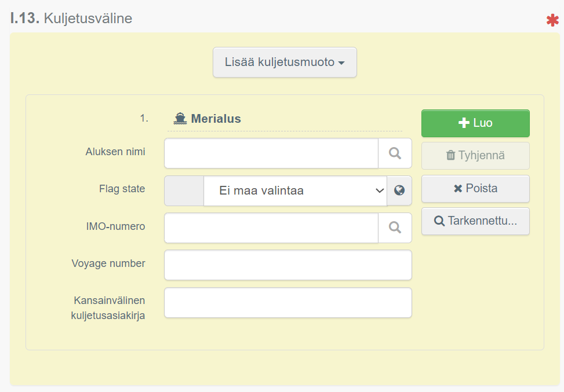Open the search lookup for IMO-numero
The image size is (564, 392).
tap(395, 227)
